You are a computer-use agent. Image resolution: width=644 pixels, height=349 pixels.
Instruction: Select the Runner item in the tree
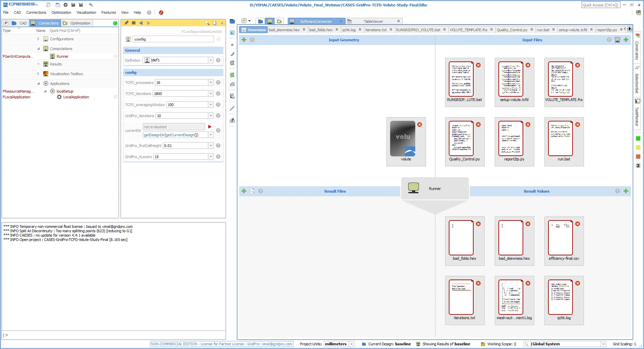tap(62, 56)
